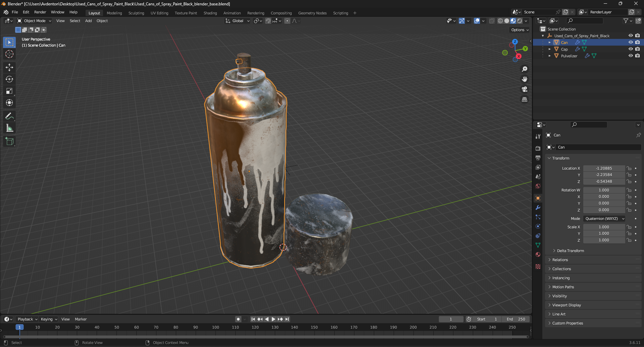Jump to the timeline end frame

tap(287, 319)
